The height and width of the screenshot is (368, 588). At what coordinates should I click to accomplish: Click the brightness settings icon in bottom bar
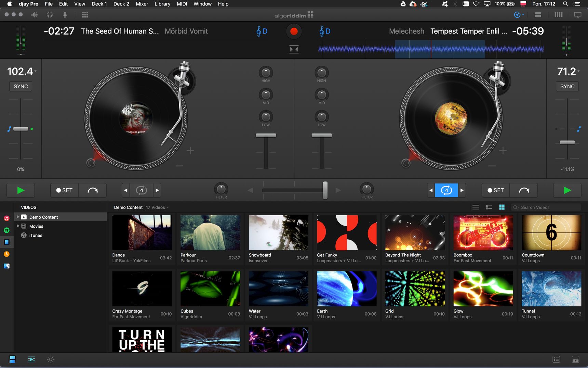click(x=51, y=359)
